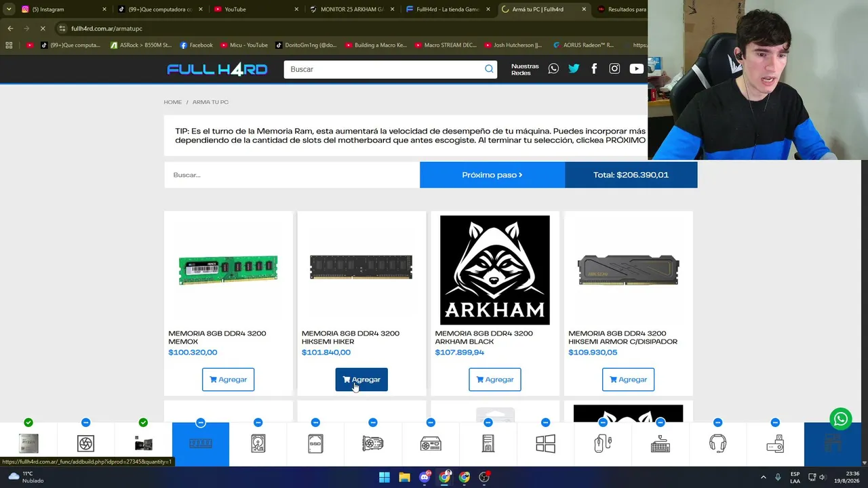Open Discord from the taskbar
Image resolution: width=868 pixels, height=488 pixels.
point(425,477)
